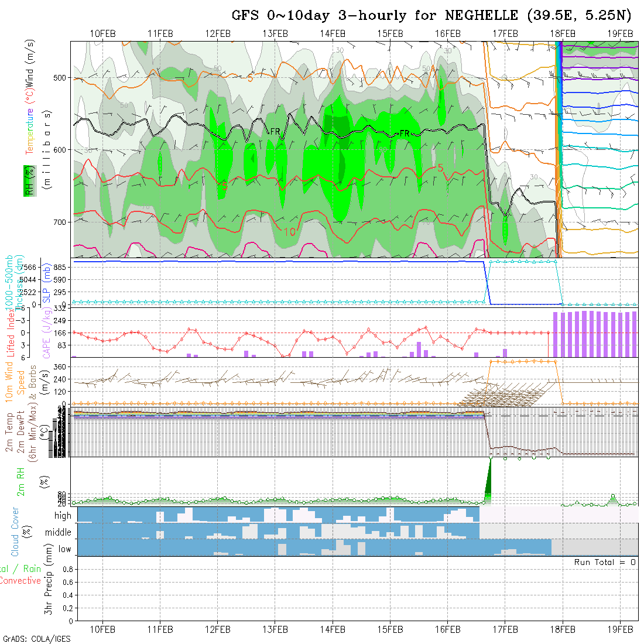
Task: Click 19FEB label on bottom date axis
Action: (x=620, y=629)
